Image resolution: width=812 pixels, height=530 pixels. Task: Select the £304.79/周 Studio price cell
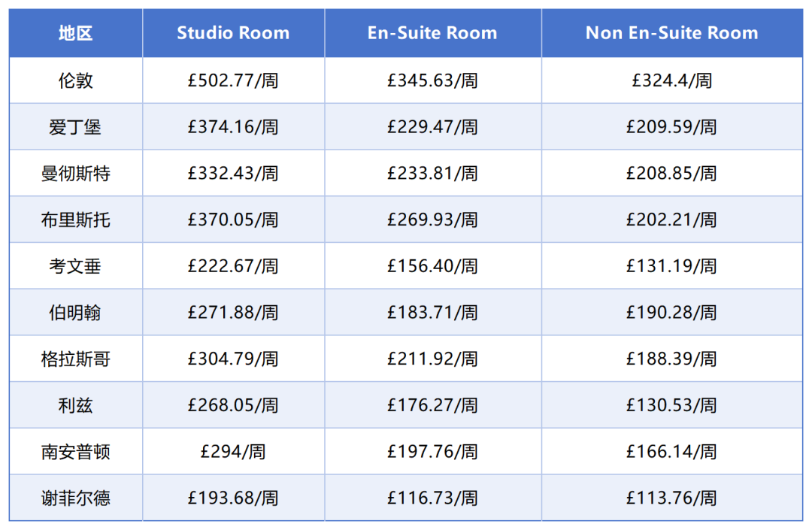[233, 359]
